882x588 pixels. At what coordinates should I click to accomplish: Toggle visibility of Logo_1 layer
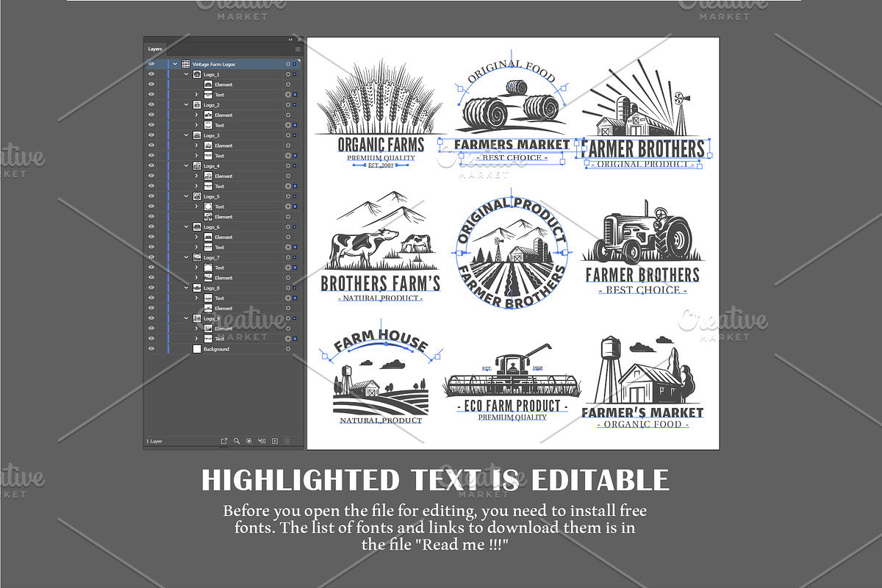(151, 75)
